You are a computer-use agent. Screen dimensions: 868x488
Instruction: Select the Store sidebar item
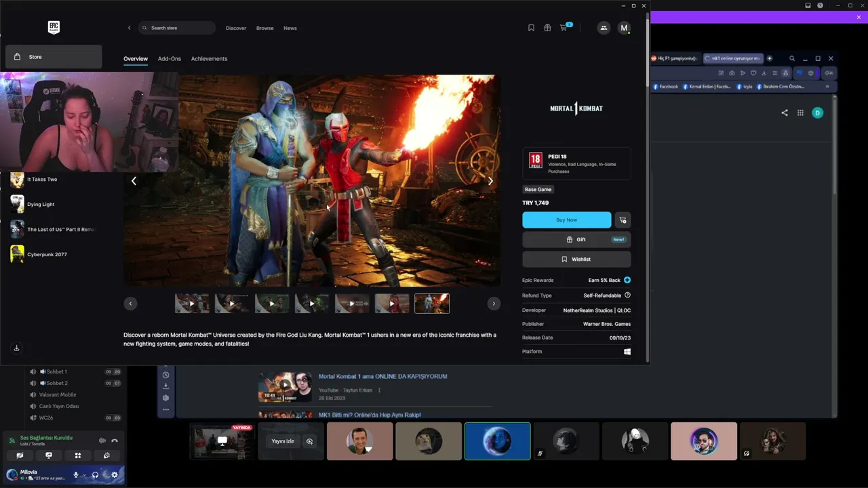point(54,57)
